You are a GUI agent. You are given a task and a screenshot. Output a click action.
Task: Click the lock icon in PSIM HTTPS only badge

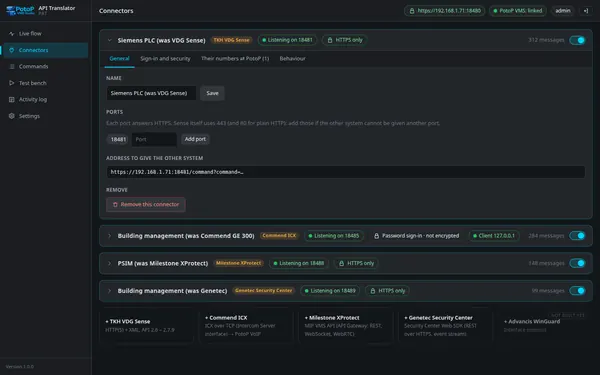[341, 263]
